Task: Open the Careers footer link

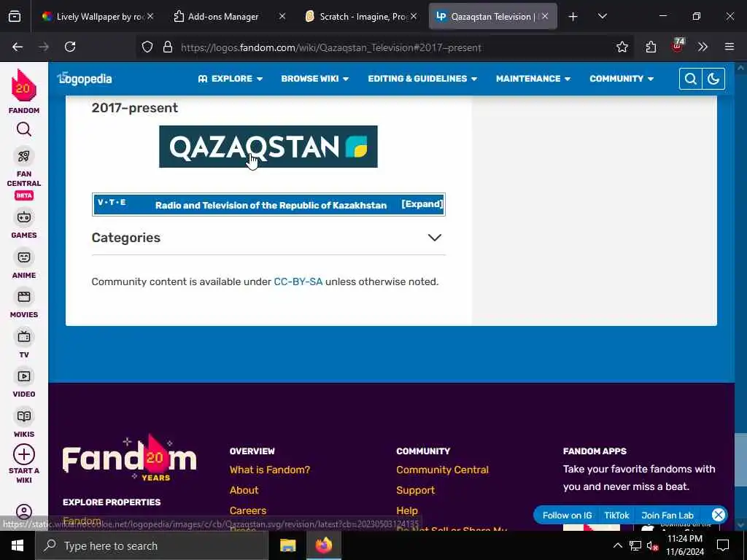Action: [248, 510]
